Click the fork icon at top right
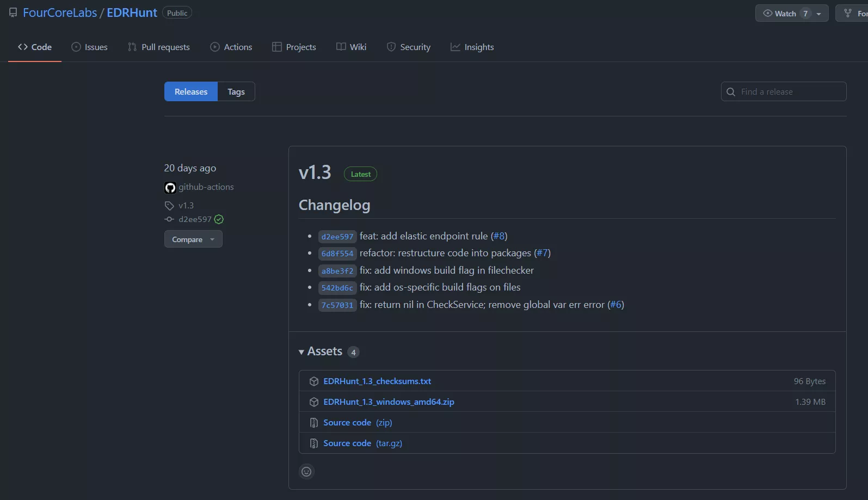The width and height of the screenshot is (868, 500). click(848, 13)
